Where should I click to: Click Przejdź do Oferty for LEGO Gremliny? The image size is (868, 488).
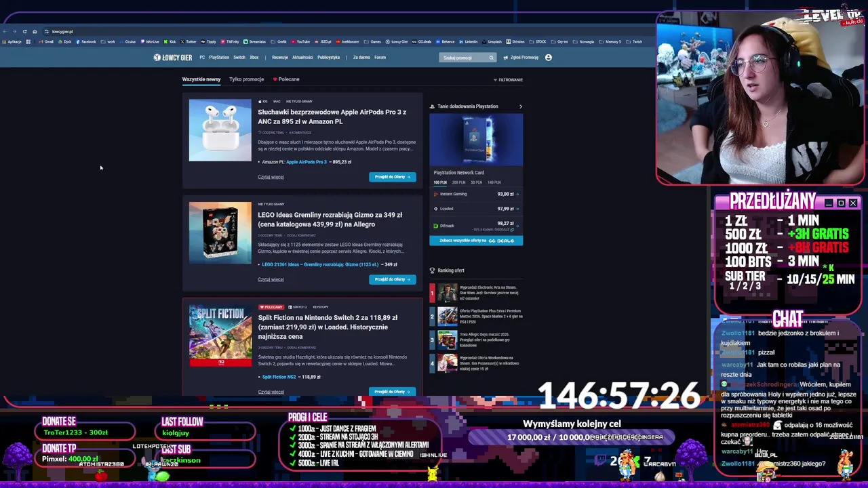coord(392,279)
